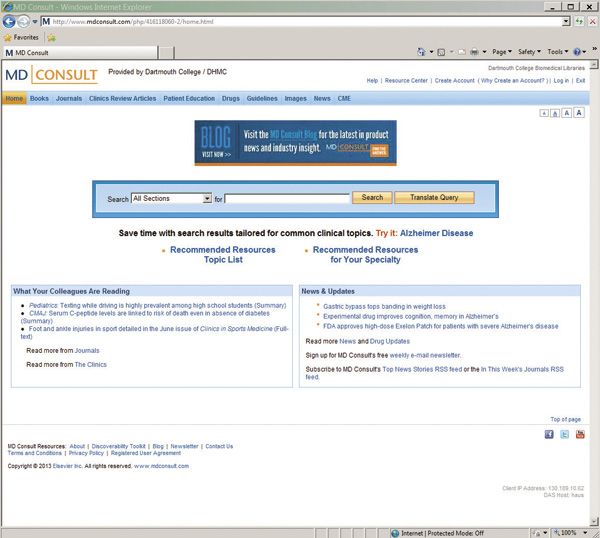Open the zoom level dropdown arrow
The height and width of the screenshot is (538, 600).
coord(585,533)
